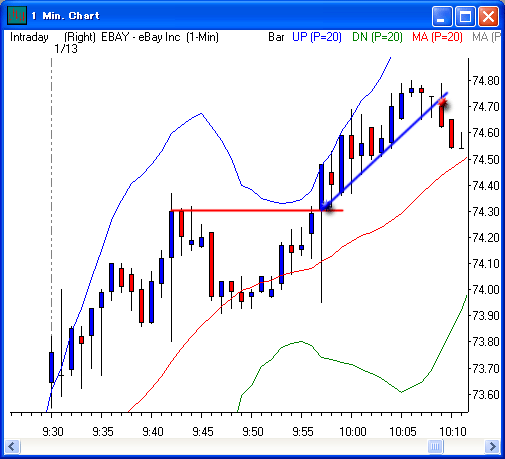Click the 9:45 time axis label

click(203, 432)
